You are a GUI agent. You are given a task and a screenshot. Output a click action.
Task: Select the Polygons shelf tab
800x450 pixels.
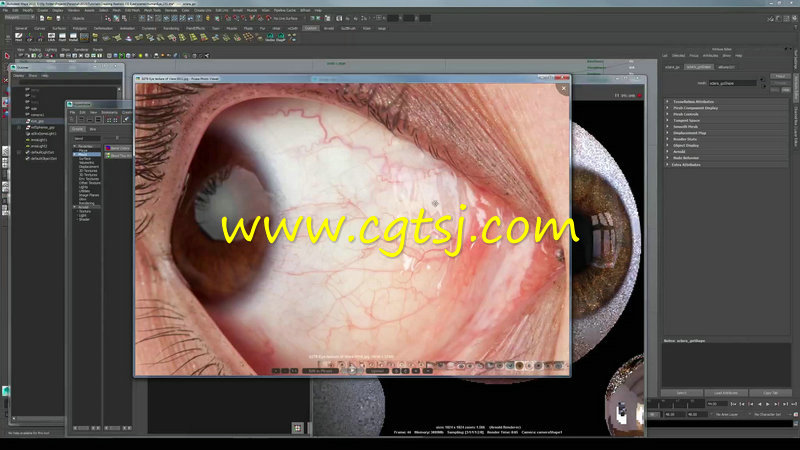[79, 29]
